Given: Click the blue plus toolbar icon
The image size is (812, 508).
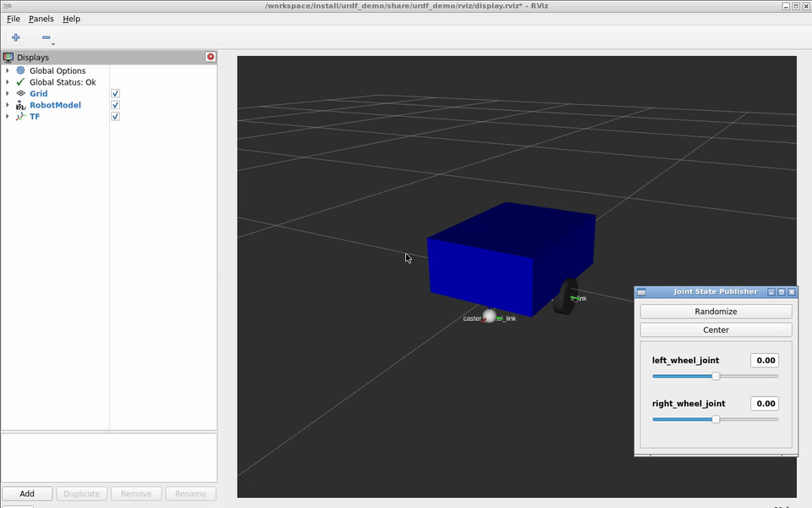Looking at the screenshot, I should pos(16,37).
